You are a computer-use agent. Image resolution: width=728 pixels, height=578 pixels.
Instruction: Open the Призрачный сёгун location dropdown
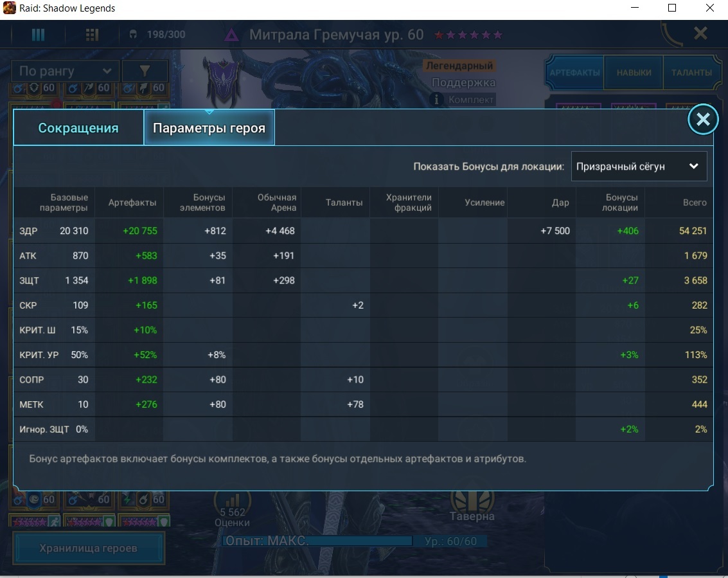click(x=639, y=167)
